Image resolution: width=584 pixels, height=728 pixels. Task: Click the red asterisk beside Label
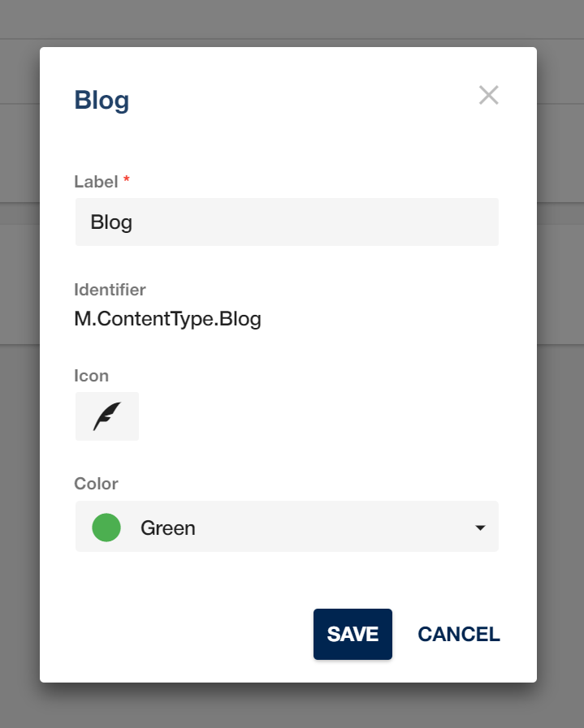(126, 181)
